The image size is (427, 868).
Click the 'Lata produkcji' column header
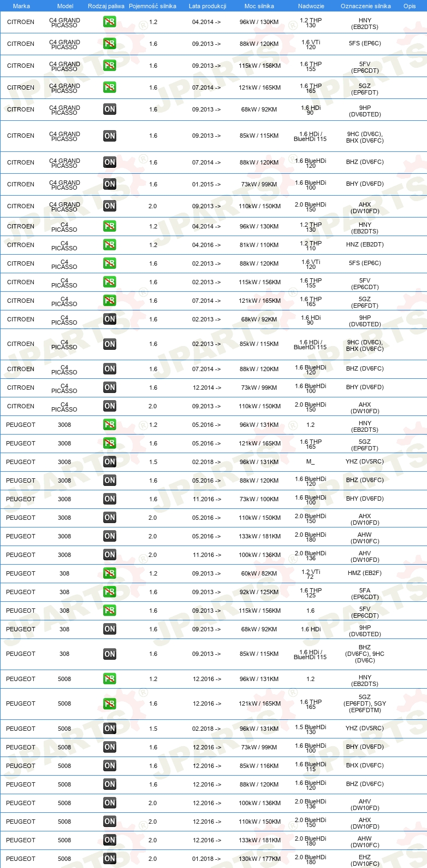(x=207, y=6)
